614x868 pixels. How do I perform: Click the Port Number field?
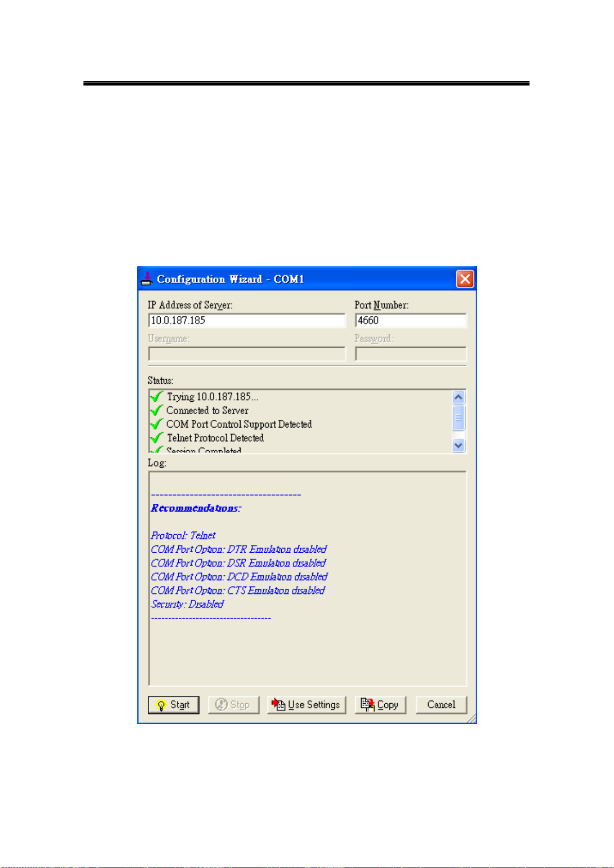pyautogui.click(x=411, y=320)
